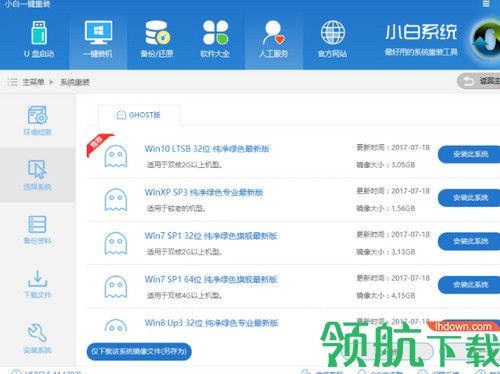This screenshot has height=374, width=500.
Task: Click ghost icon of Win8 Up3 32位 row
Action: click(x=116, y=325)
